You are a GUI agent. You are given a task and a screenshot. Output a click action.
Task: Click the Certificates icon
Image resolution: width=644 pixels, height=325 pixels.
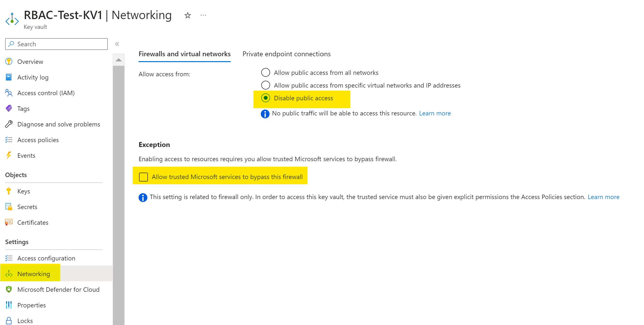tap(9, 223)
